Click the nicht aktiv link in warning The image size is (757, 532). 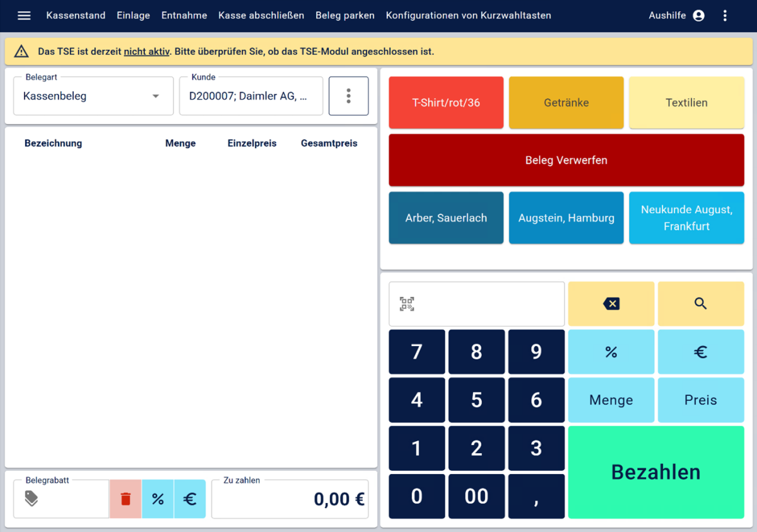[146, 52]
